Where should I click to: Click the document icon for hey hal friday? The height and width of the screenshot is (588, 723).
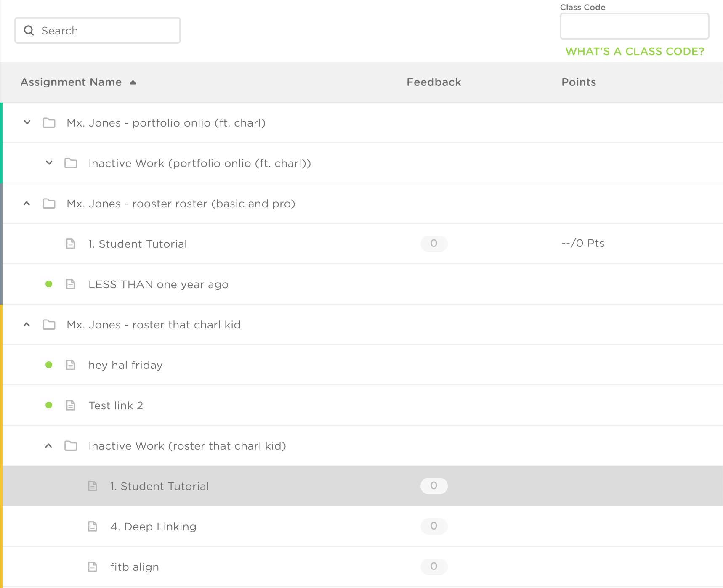(71, 365)
